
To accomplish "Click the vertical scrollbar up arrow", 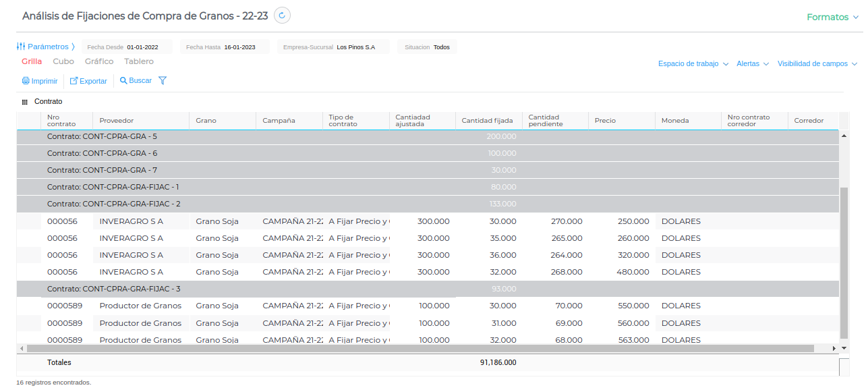I will pyautogui.click(x=844, y=136).
